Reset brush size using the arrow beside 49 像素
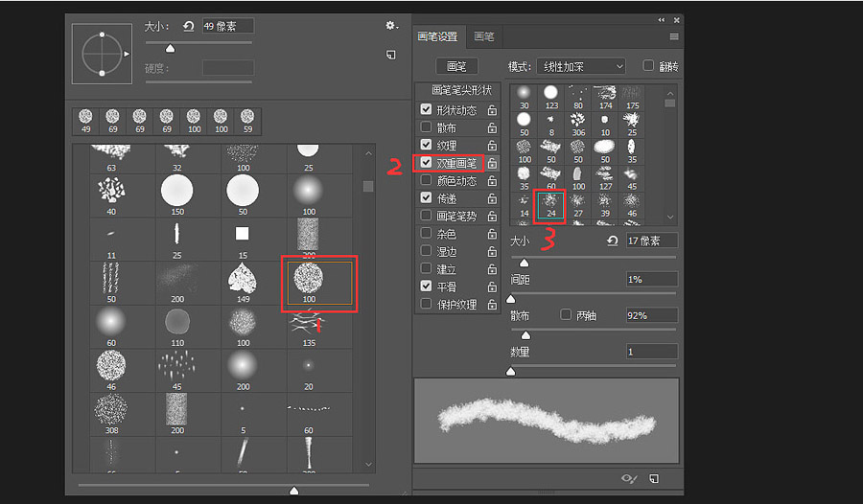 (x=189, y=26)
